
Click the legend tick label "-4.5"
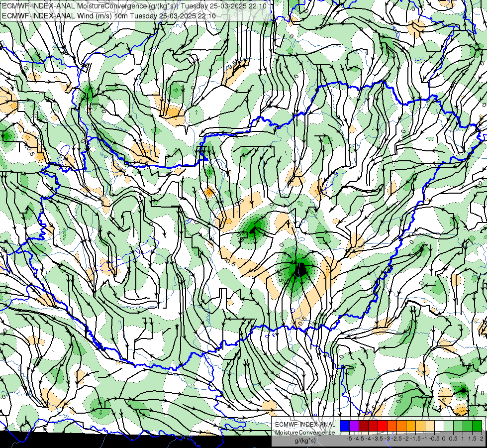coord(359,439)
